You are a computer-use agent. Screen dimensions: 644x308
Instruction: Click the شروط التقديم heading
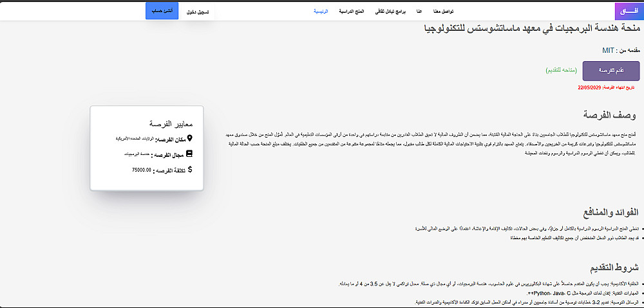[615, 268]
